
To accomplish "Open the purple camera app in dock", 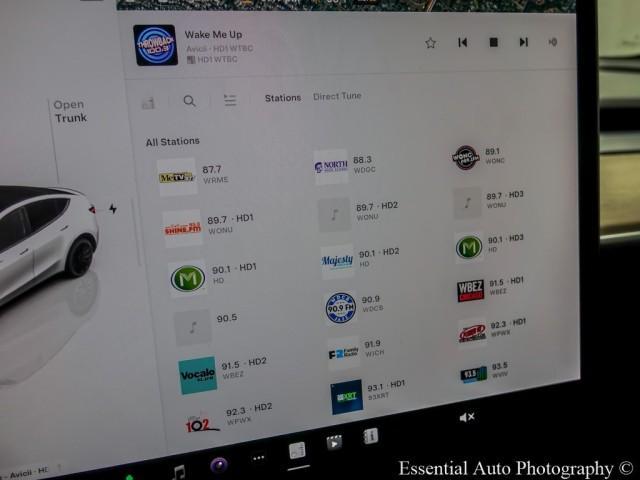I will pyautogui.click(x=219, y=465).
